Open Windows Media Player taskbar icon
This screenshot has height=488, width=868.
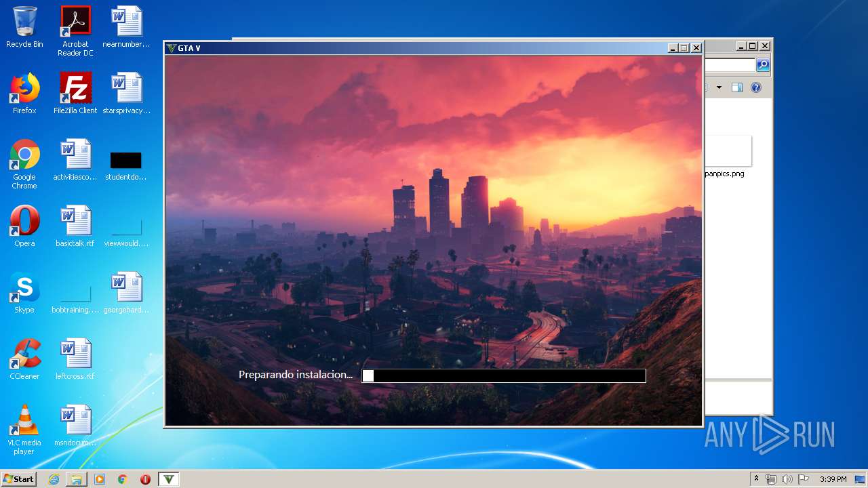pos(100,479)
